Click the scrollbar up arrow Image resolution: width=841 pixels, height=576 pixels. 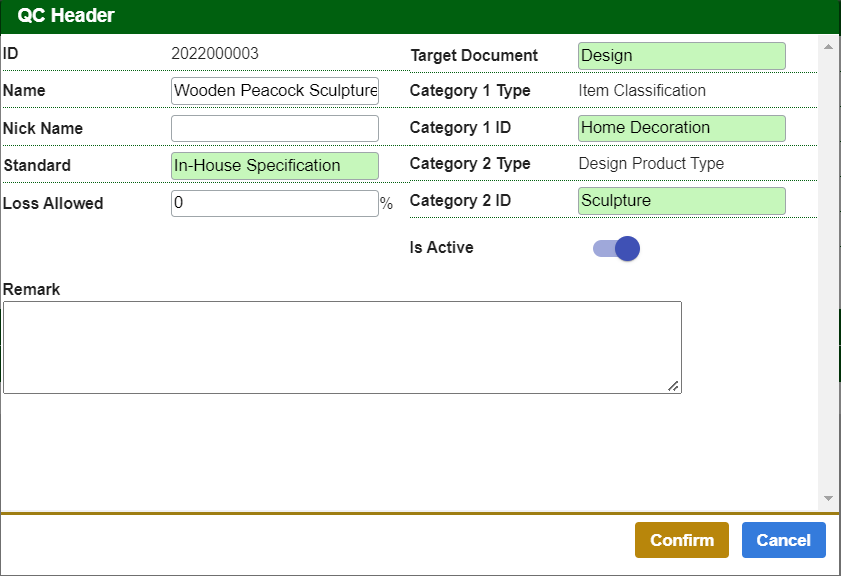tap(828, 45)
